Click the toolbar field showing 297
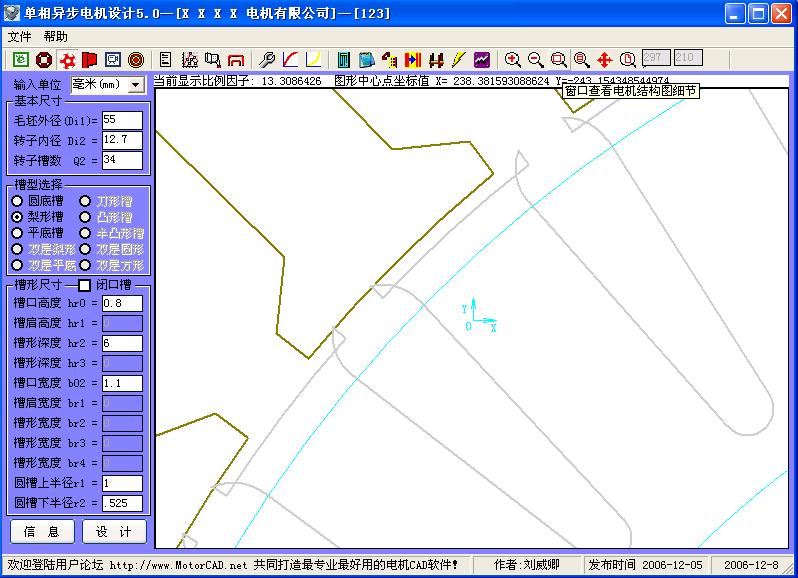The height and width of the screenshot is (578, 798). tap(656, 57)
